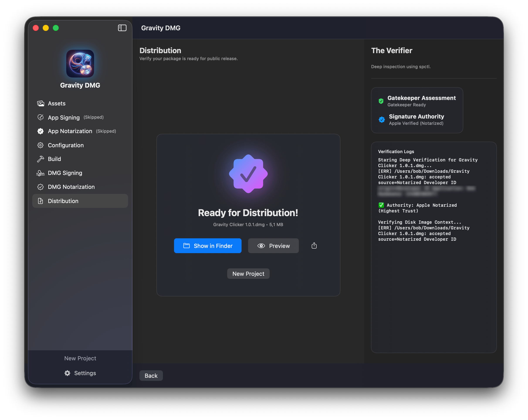Click the DMG Notarization badge icon

[41, 187]
